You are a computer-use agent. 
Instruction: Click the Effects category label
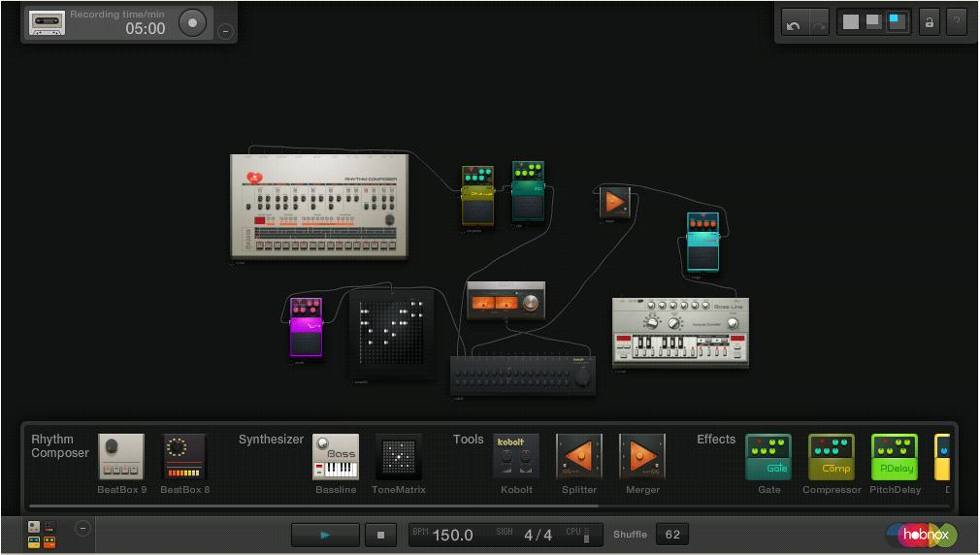click(716, 440)
